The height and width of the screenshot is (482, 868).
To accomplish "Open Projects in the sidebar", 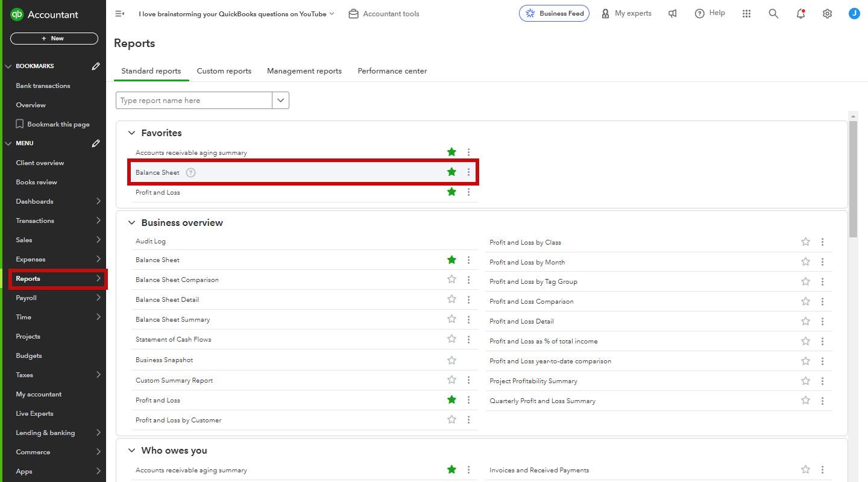I will 28,336.
